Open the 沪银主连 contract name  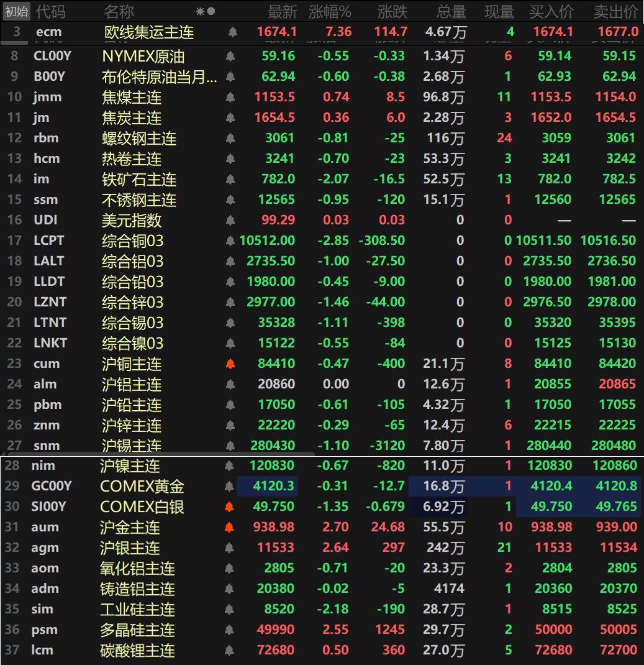[130, 548]
